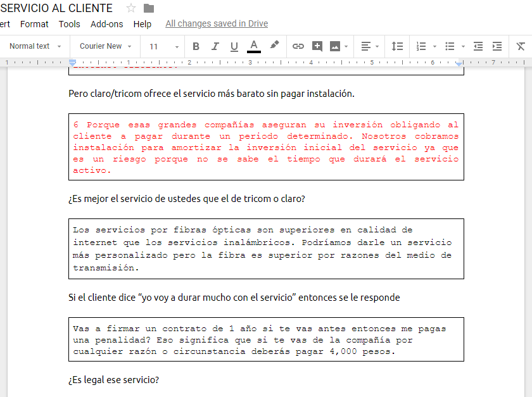Insert link icon

click(298, 46)
